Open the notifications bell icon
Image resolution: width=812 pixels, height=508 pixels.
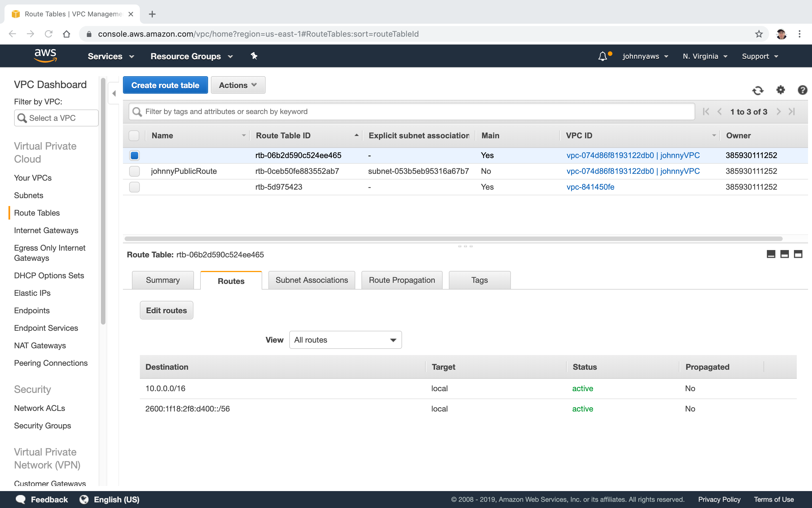603,56
